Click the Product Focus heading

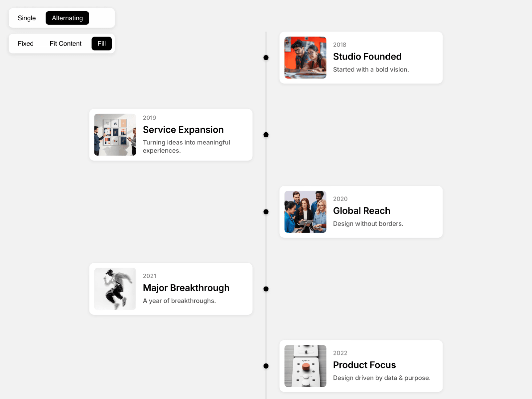coord(364,365)
